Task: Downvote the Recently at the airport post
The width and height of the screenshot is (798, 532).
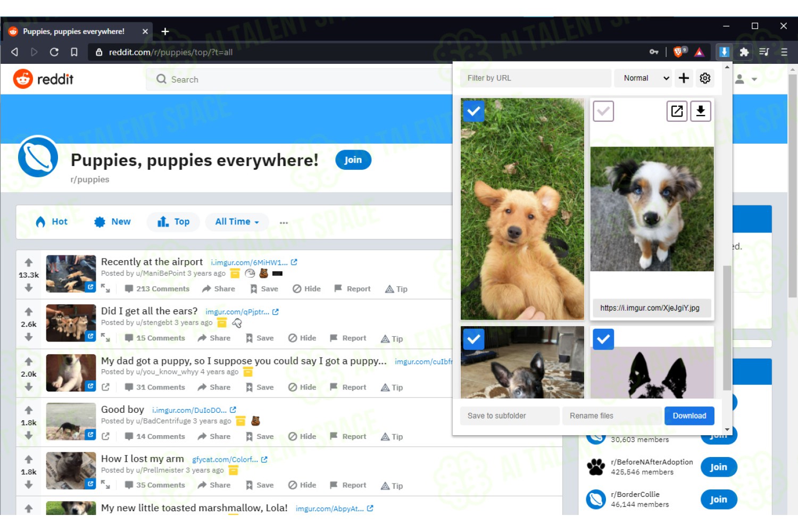Action: [29, 288]
